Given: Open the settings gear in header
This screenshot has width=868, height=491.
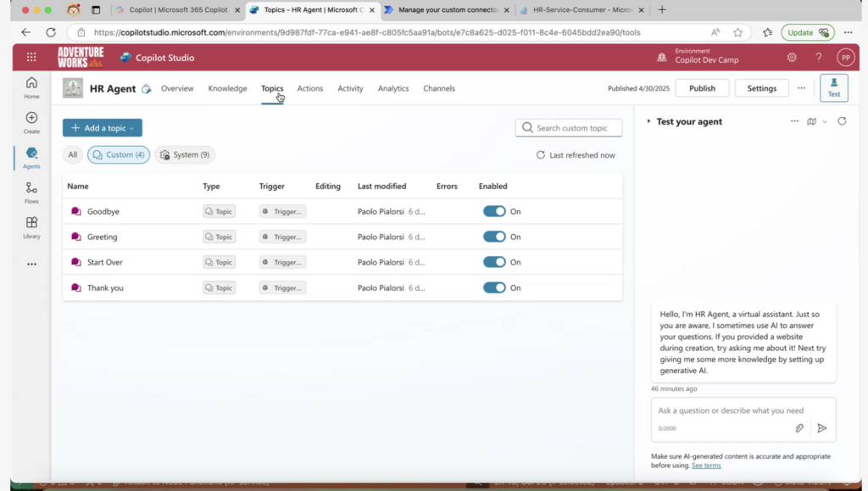Looking at the screenshot, I should [x=792, y=57].
